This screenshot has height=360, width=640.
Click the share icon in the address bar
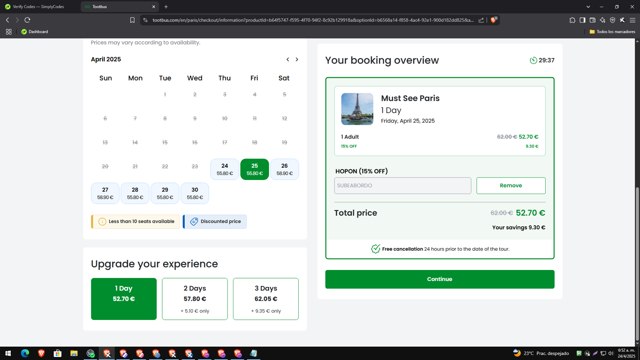(481, 20)
